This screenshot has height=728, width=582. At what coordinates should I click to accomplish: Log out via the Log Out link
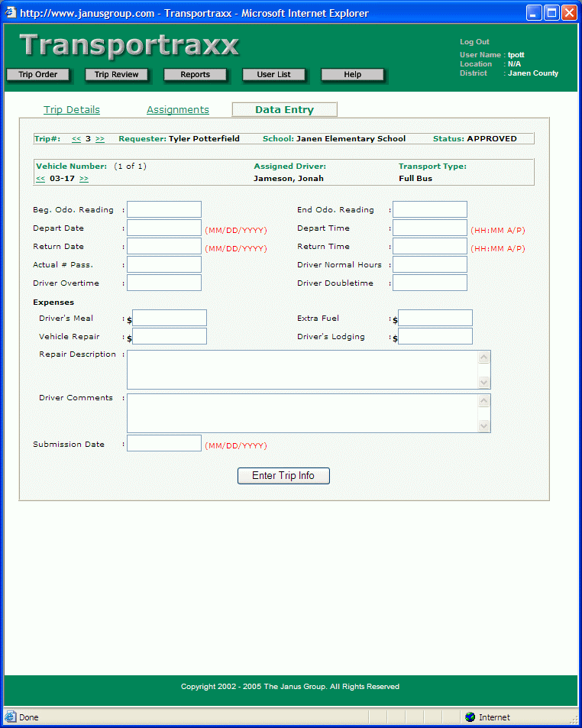[474, 42]
